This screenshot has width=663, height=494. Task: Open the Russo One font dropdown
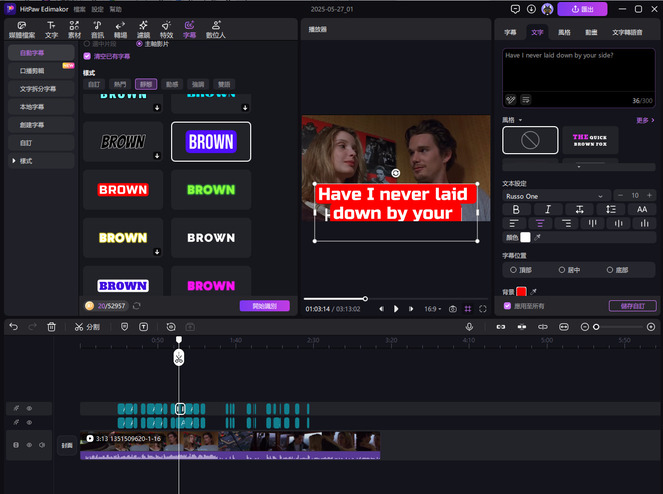pyautogui.click(x=556, y=196)
